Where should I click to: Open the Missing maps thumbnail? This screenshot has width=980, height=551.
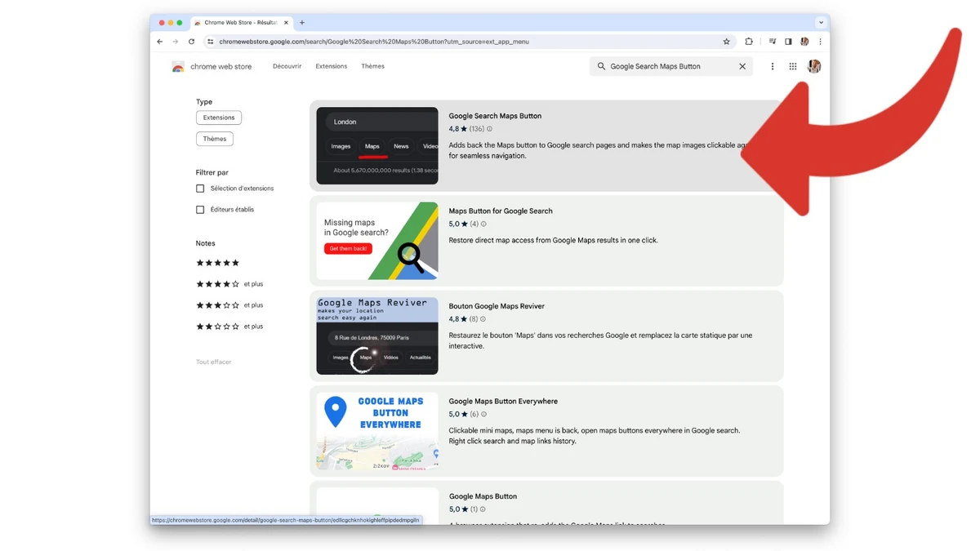[x=377, y=241]
